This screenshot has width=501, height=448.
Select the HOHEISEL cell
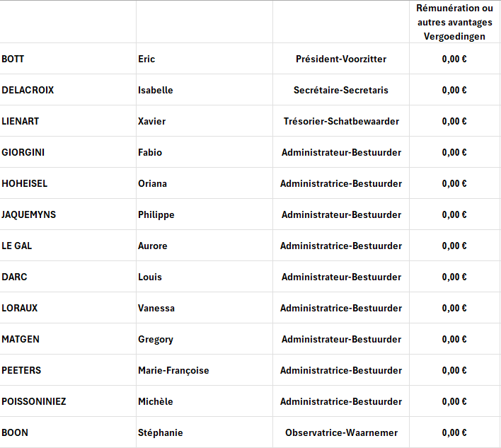[25, 183]
